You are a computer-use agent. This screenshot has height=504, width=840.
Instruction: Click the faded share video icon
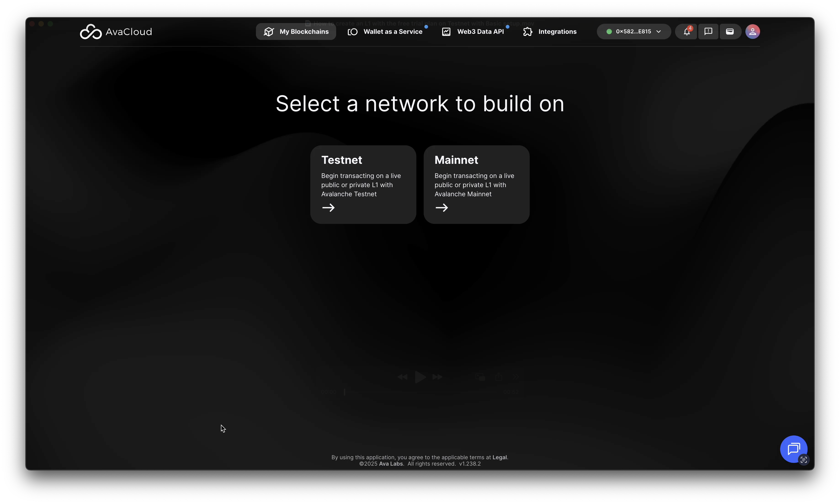point(498,377)
